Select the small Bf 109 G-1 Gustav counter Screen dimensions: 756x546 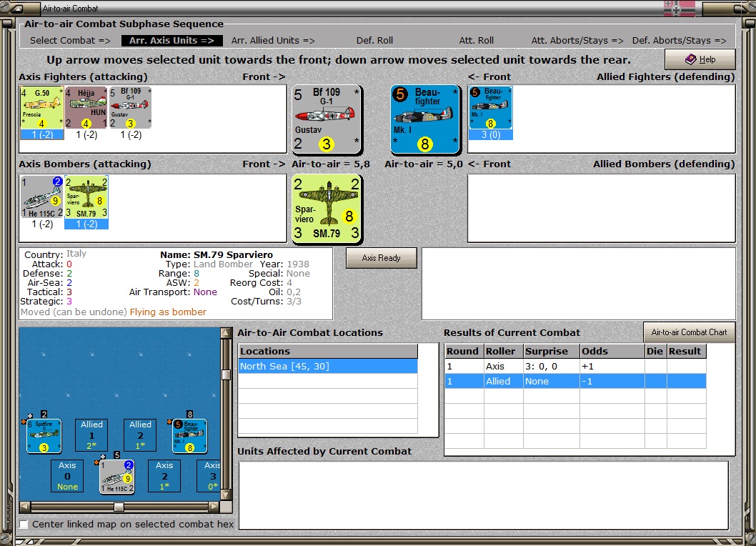(x=130, y=108)
